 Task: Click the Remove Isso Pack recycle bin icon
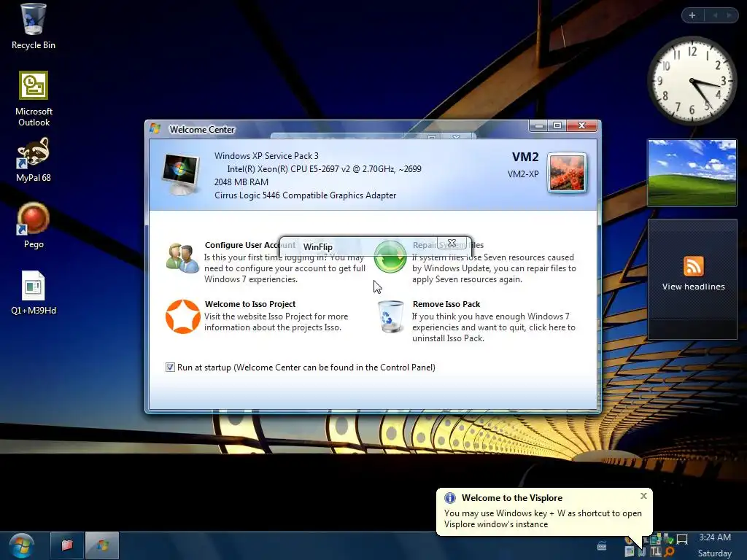click(391, 316)
